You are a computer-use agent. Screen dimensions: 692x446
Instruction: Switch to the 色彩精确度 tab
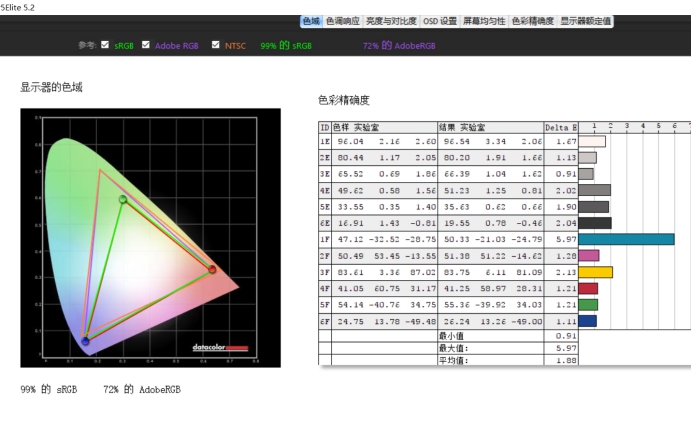(x=533, y=21)
